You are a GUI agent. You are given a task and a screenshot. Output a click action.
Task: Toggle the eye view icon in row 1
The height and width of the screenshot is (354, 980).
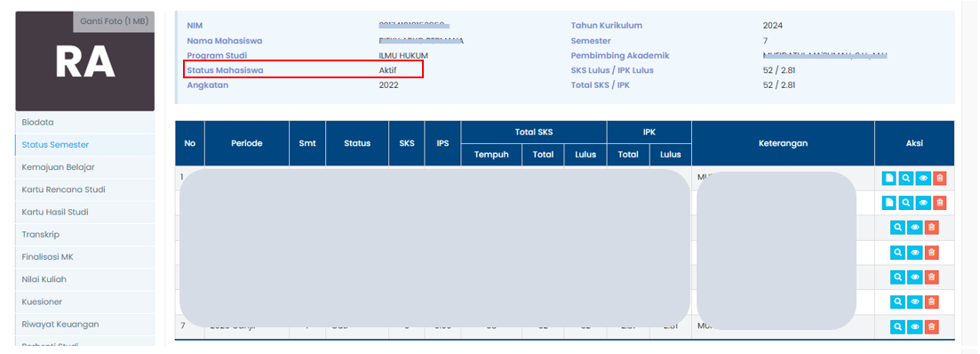(x=923, y=178)
